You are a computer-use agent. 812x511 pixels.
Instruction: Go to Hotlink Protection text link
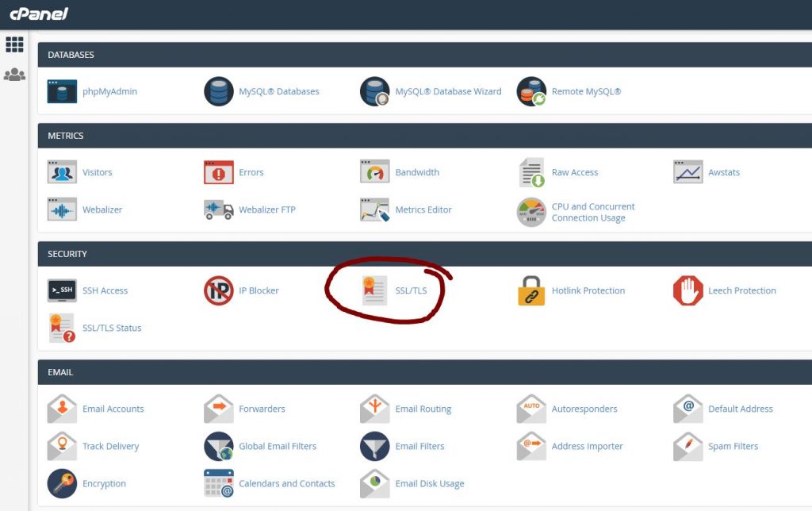pyautogui.click(x=588, y=290)
